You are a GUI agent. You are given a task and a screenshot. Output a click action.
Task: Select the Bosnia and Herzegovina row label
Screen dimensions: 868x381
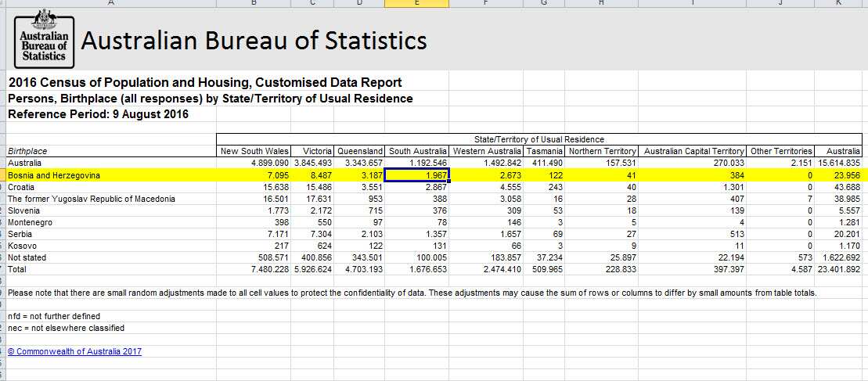point(54,175)
